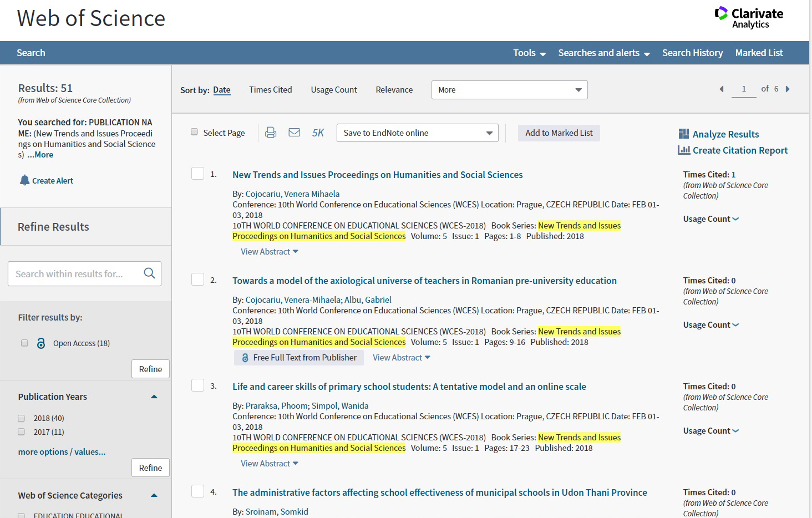Click the 5K fast export icon

click(318, 133)
